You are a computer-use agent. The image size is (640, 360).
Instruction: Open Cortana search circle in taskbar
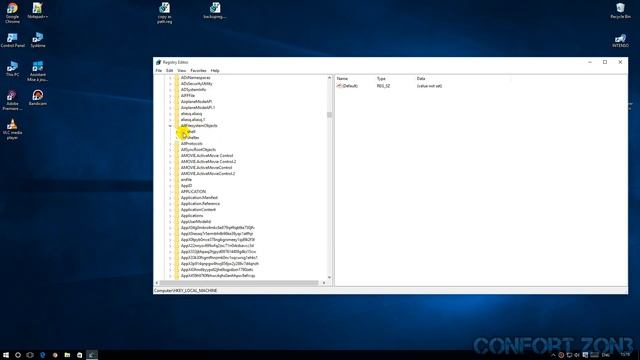(18, 355)
